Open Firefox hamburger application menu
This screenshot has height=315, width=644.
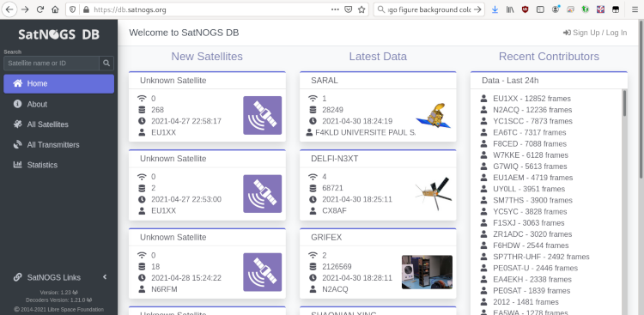pos(635,9)
